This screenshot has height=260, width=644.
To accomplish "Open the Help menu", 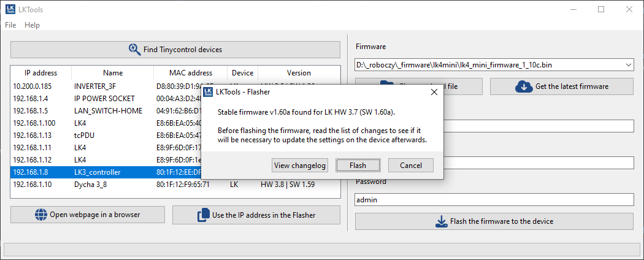I will click(32, 25).
